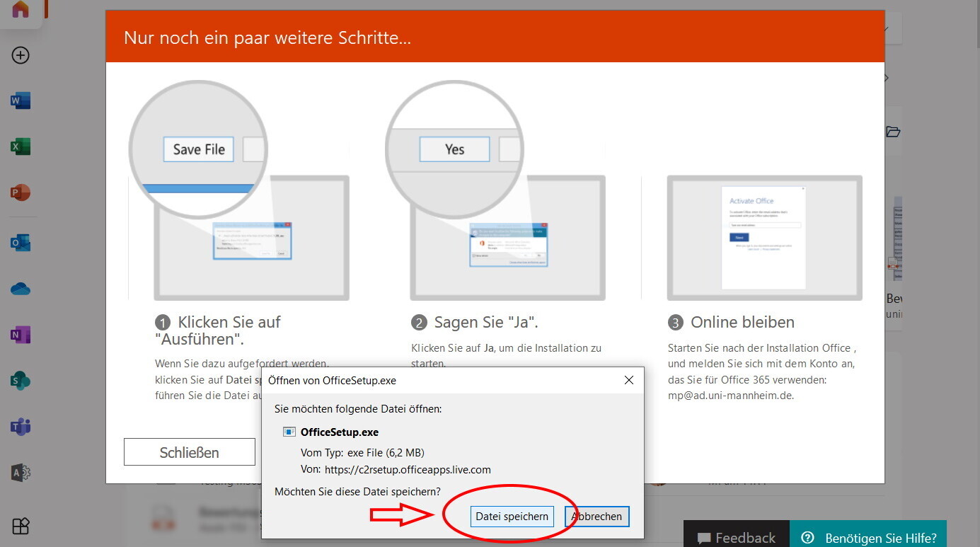Click the Yes illustration thumbnail
The image size is (980, 547).
tap(495, 191)
